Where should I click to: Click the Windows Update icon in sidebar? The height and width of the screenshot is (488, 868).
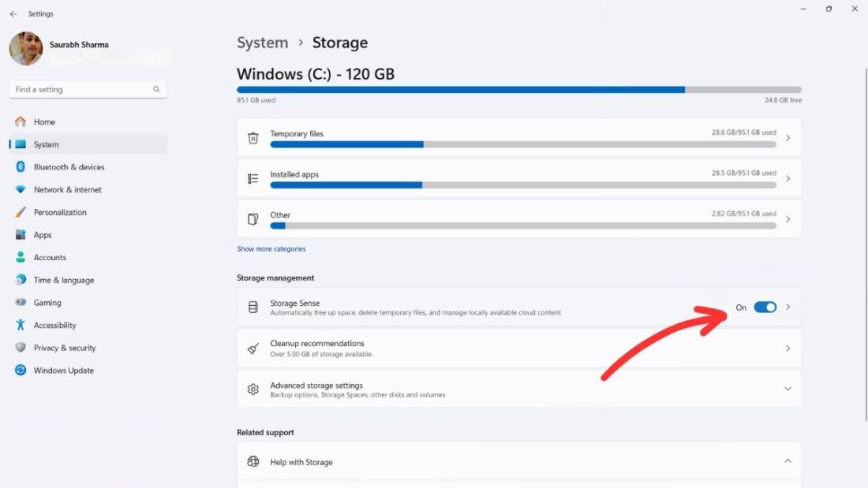click(21, 371)
